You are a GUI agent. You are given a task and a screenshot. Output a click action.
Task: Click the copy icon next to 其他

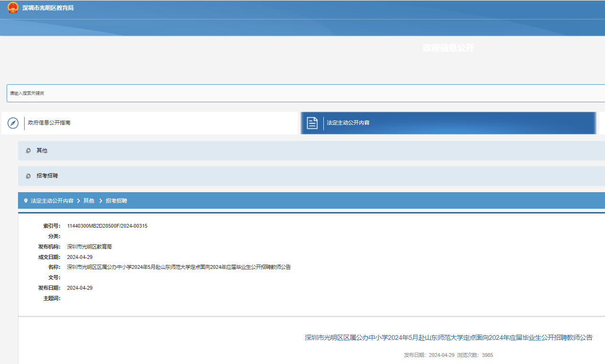pyautogui.click(x=28, y=151)
